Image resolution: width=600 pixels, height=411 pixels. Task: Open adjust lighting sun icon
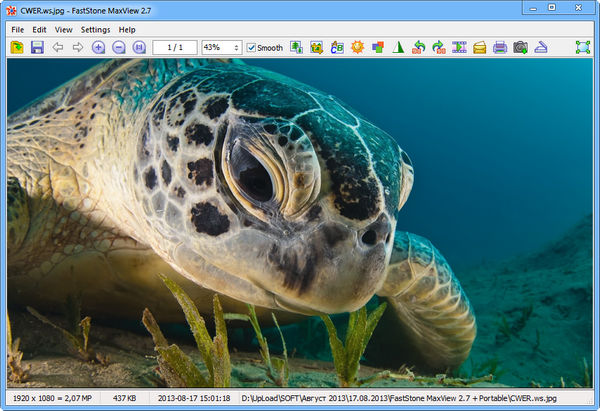(357, 47)
